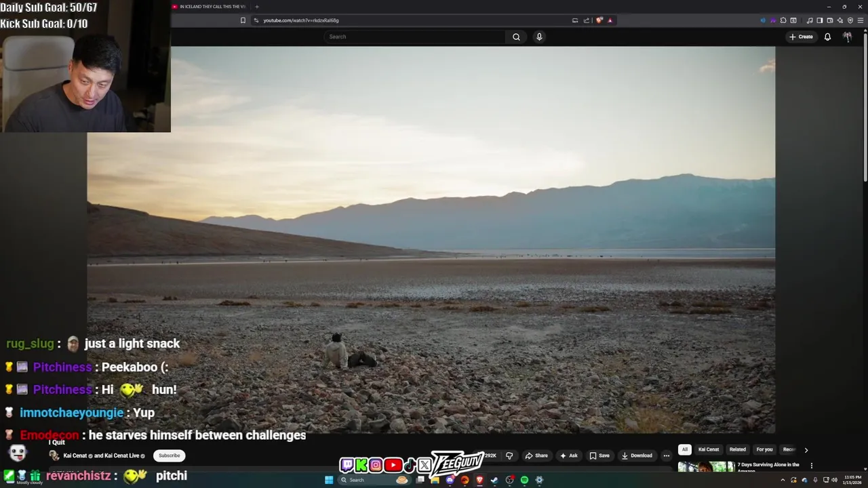Open browser extensions puzzle icon
868x488 pixels.
click(x=783, y=20)
